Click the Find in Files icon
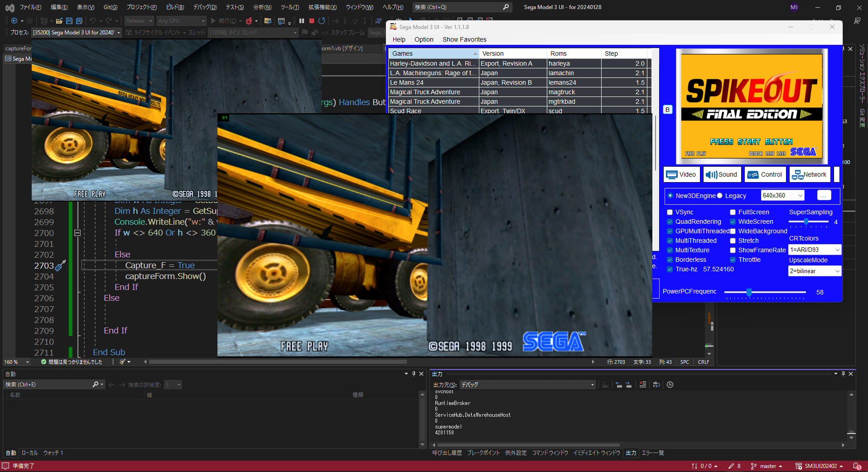This screenshot has height=472, width=868. pyautogui.click(x=268, y=21)
